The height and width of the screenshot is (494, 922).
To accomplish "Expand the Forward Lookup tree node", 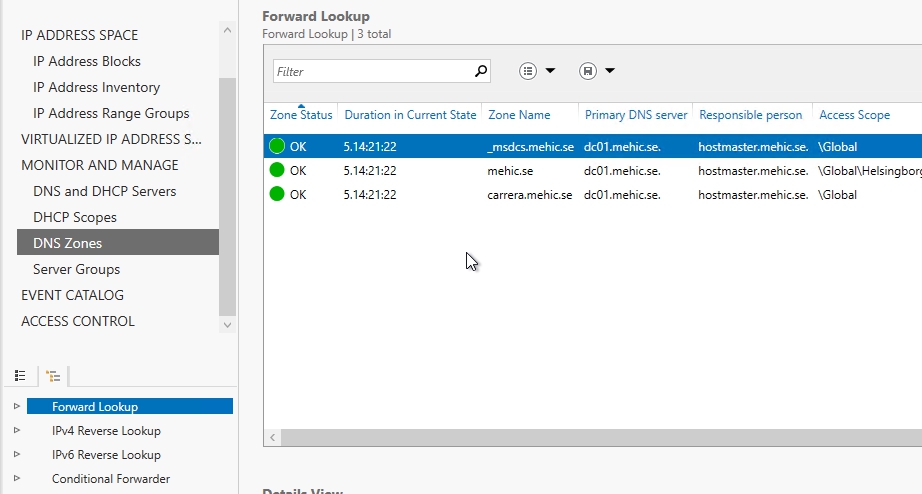I will [16, 407].
